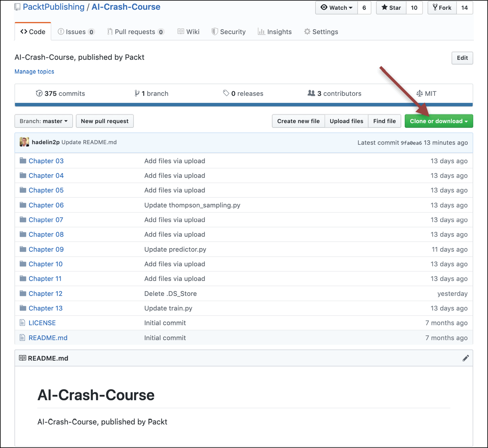Viewport: 488px width, 448px height.
Task: Open the LICENSE file name link
Action: point(42,323)
